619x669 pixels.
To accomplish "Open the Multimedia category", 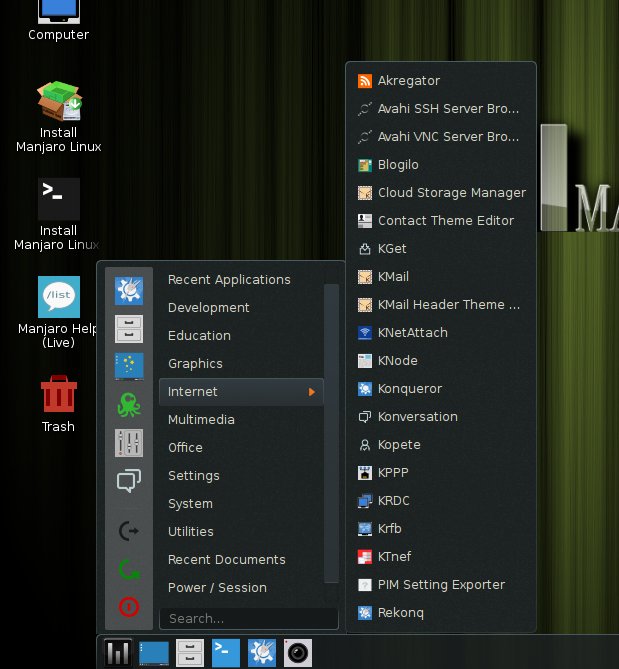I will 201,420.
